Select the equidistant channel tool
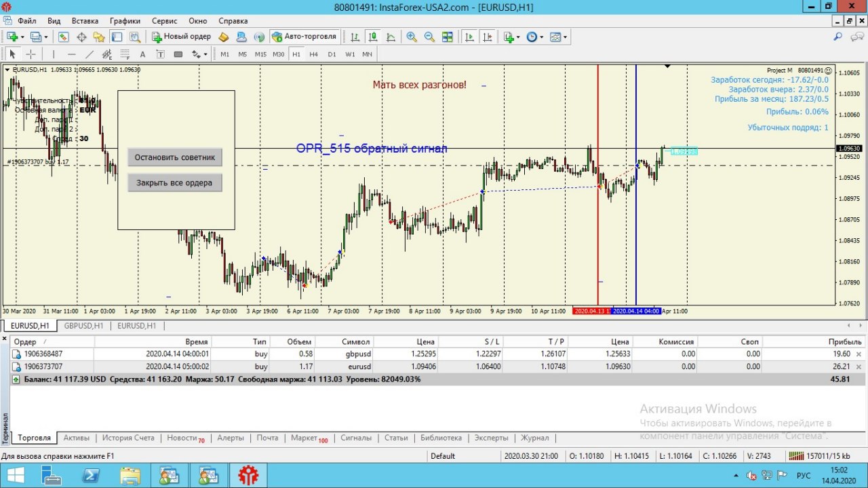This screenshot has width=868, height=488. click(x=106, y=54)
